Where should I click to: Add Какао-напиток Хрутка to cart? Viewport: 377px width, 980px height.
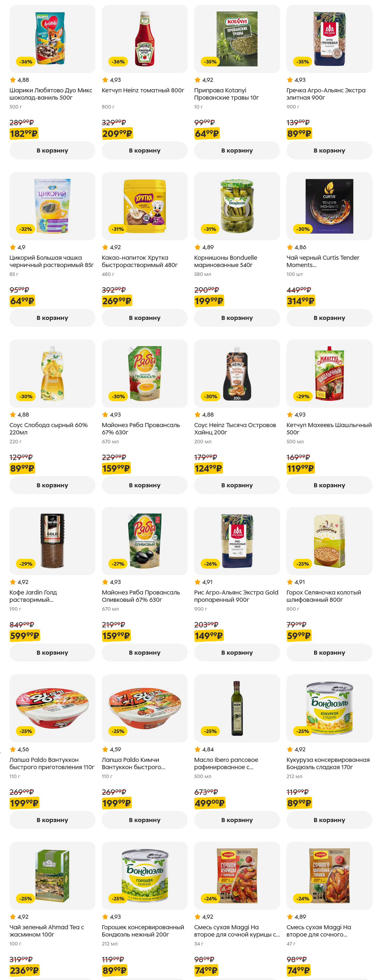(144, 318)
